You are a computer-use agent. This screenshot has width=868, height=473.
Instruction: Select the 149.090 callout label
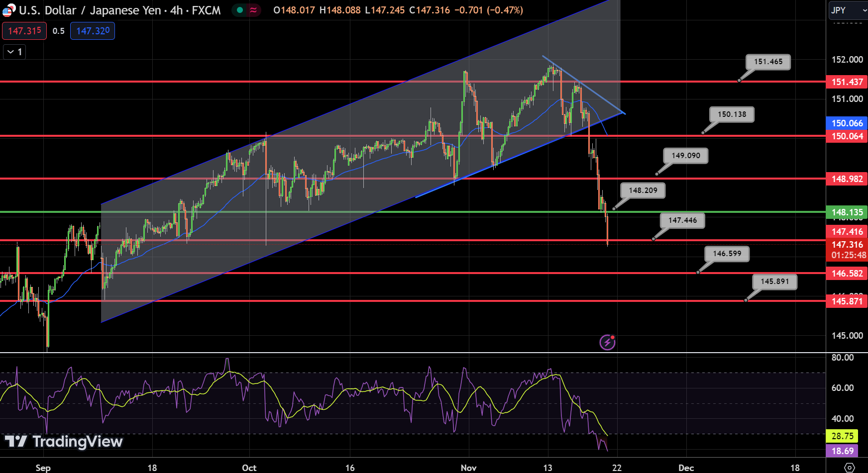685,156
